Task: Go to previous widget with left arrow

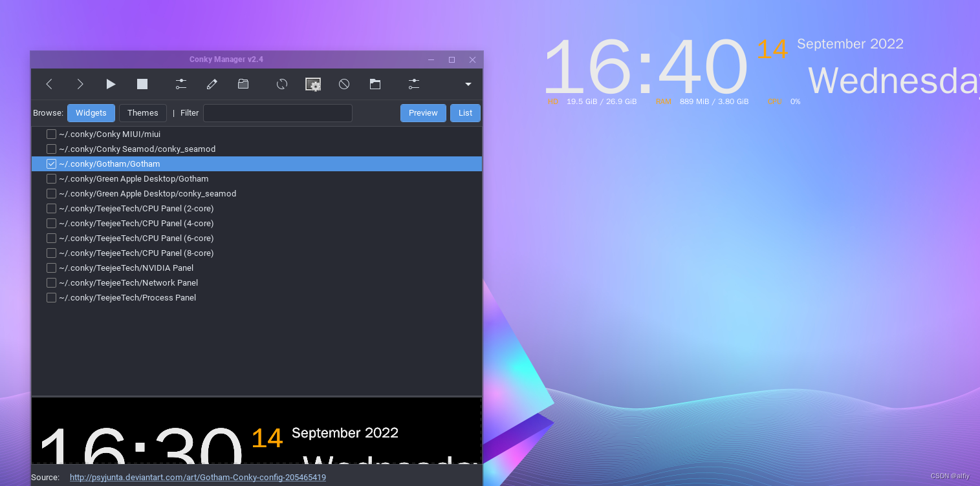Action: (49, 84)
